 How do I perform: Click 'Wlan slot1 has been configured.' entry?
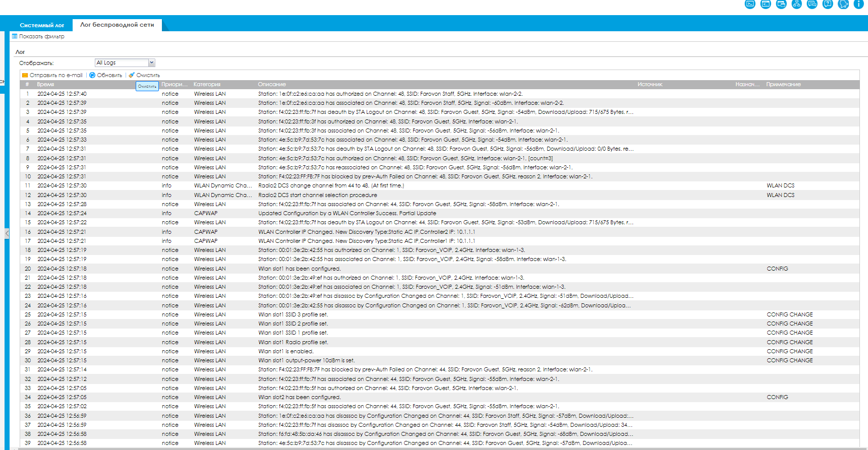(x=300, y=269)
